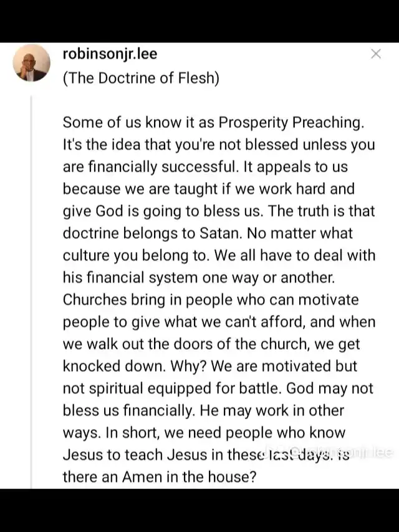Tap the 'Churches bring in people' line
The image size is (399, 532).
click(211, 300)
